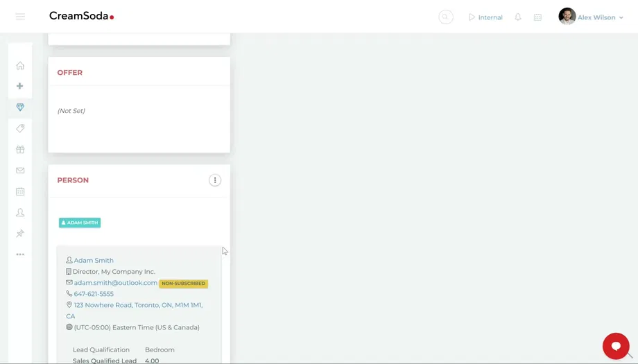Click the ADAM SMITH tag badge
Viewport: 638px width, 364px height.
point(80,223)
